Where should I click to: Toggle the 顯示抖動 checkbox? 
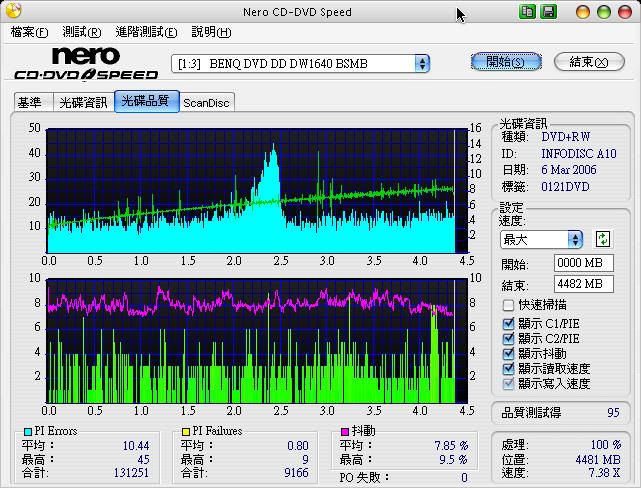[x=508, y=354]
